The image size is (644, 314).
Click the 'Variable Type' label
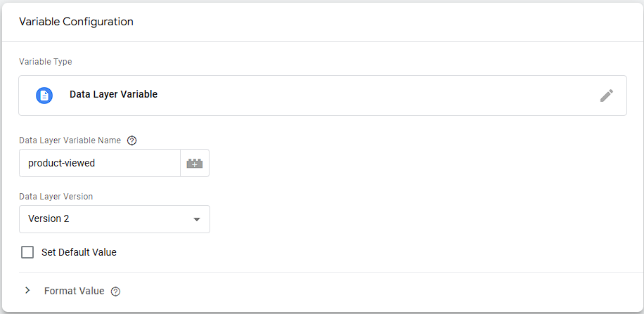pyautogui.click(x=45, y=62)
